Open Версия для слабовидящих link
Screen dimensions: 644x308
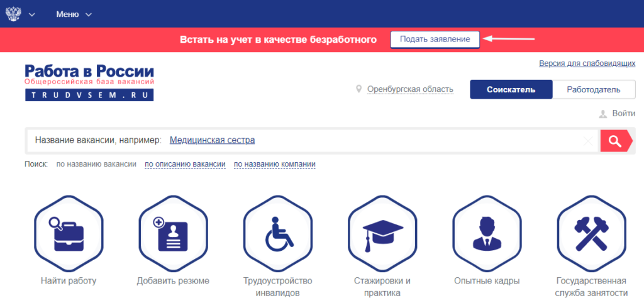[587, 63]
